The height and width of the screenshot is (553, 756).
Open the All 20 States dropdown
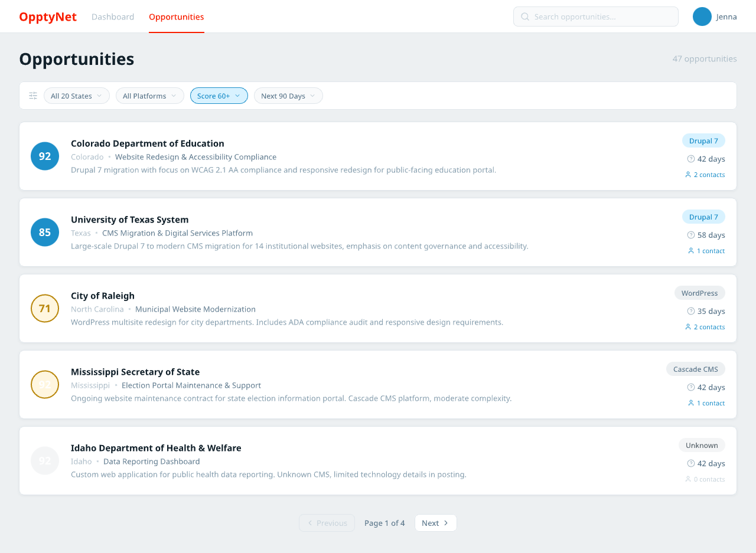[76, 95]
